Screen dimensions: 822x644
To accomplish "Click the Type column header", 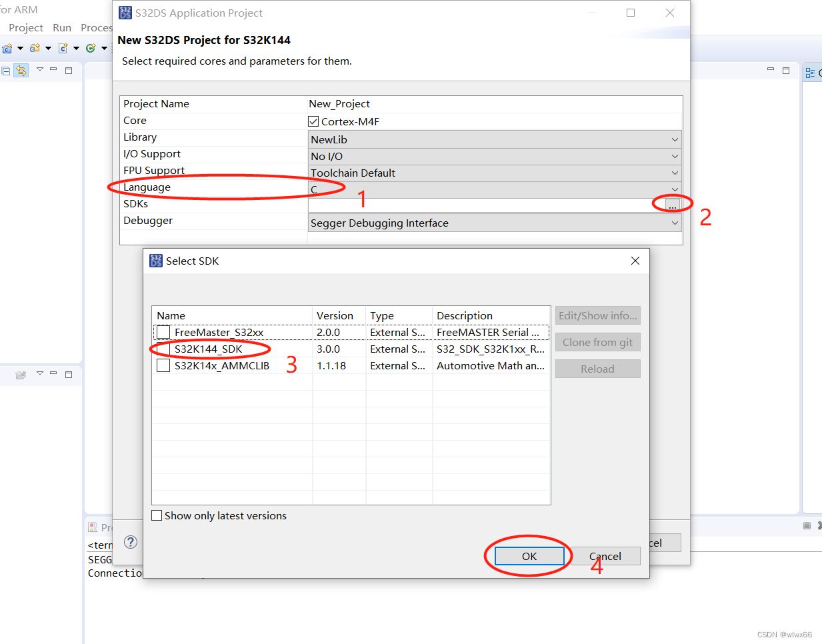I will point(399,315).
